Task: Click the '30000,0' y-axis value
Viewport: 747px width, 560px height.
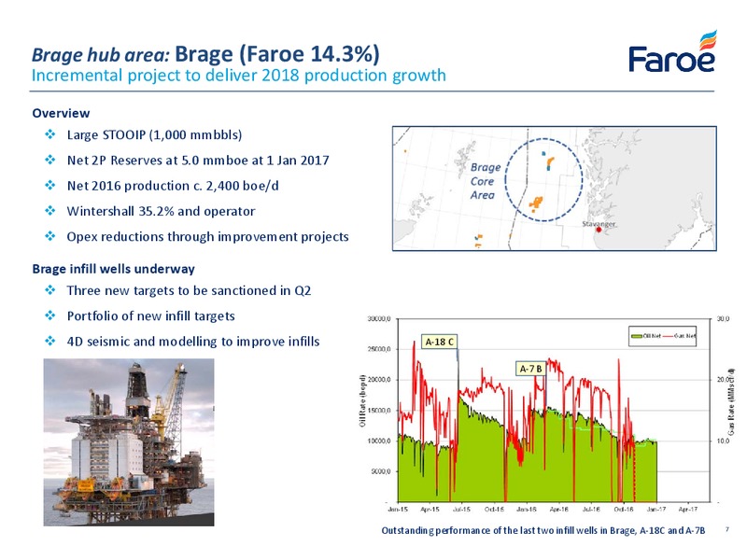Action: pos(379,318)
